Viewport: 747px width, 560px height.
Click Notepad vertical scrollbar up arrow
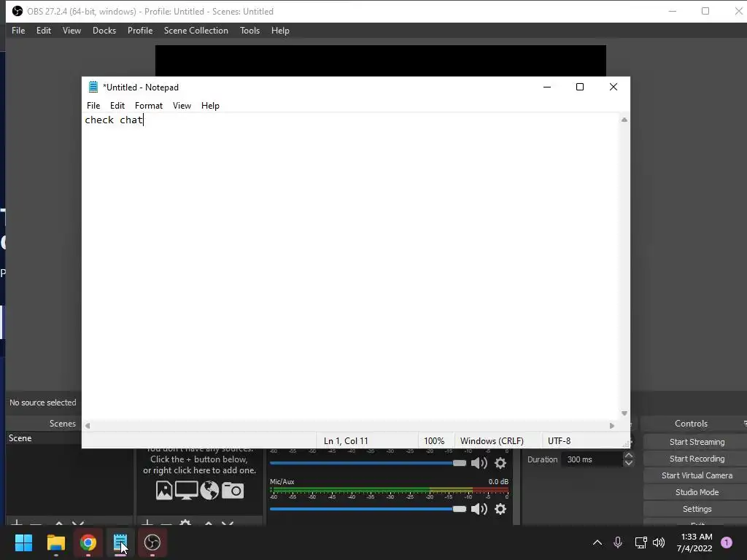tap(624, 120)
